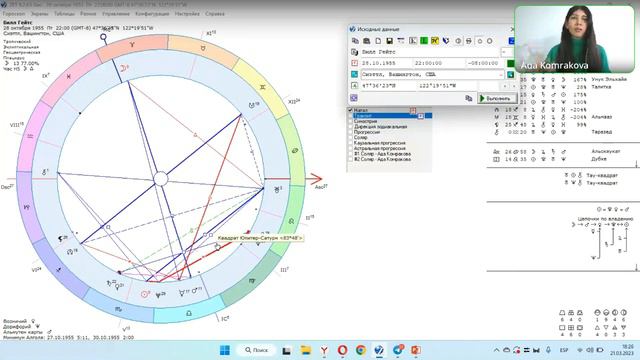
Task: Toggle the Кармическая прогрессия checkbox
Action: click(350, 143)
